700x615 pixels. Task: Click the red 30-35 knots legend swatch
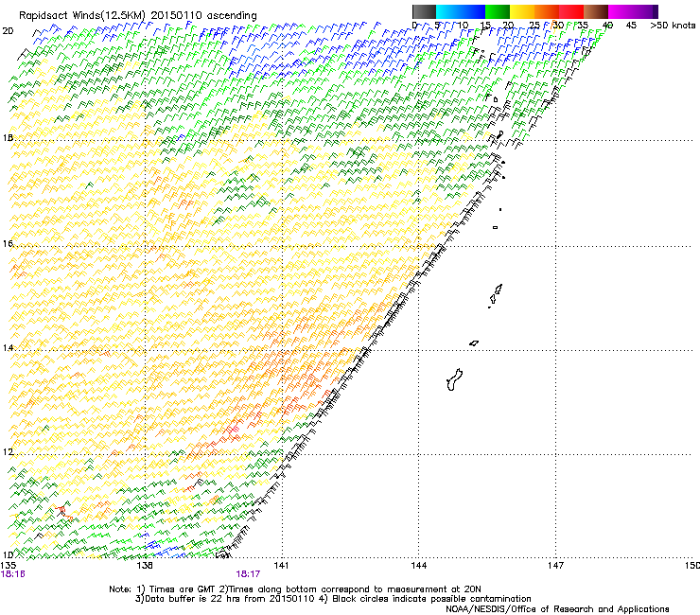point(571,11)
